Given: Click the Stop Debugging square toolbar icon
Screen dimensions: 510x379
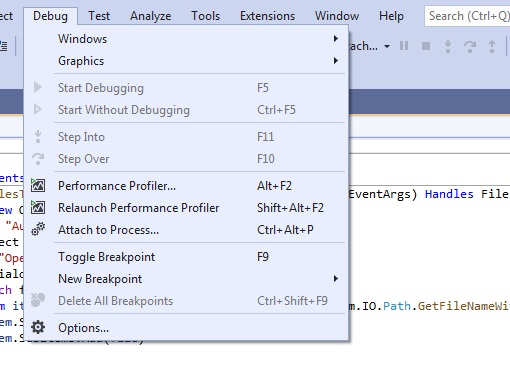Looking at the screenshot, I should pyautogui.click(x=426, y=46).
